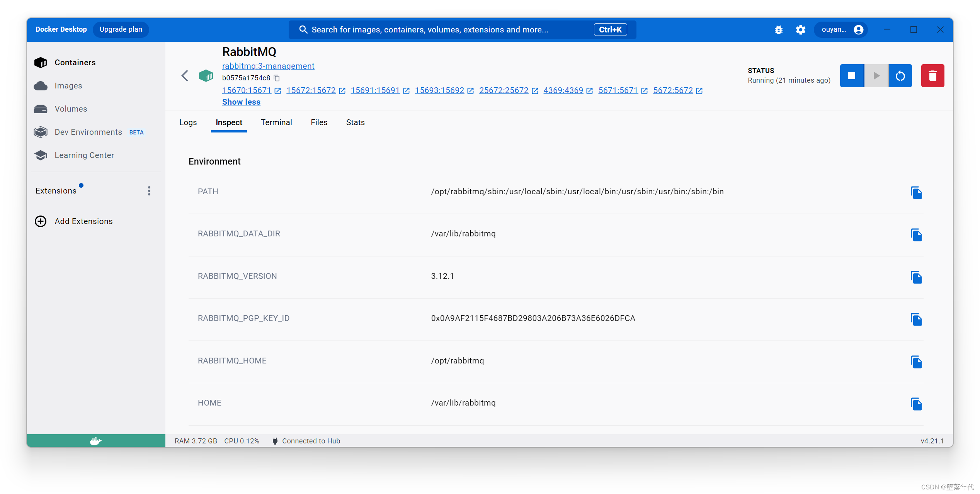Viewport: 980px width, 494px height.
Task: Open the ouyan user account menu
Action: pyautogui.click(x=841, y=30)
